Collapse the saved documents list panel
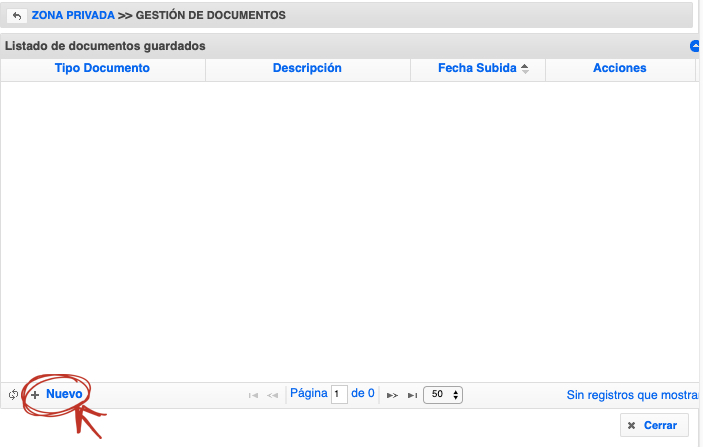Viewport: 703px width, 447px height. pyautogui.click(x=695, y=46)
